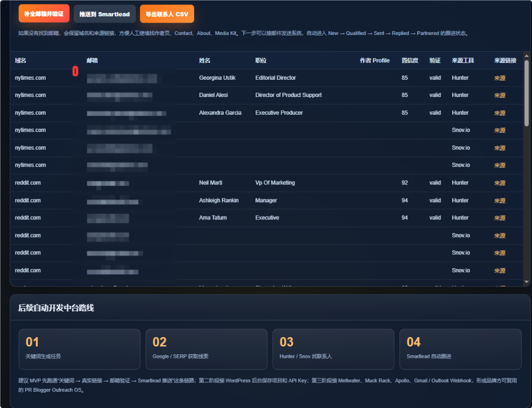Push contacts with 推送到 Smartlead button
This screenshot has width=532, height=408.
(104, 14)
